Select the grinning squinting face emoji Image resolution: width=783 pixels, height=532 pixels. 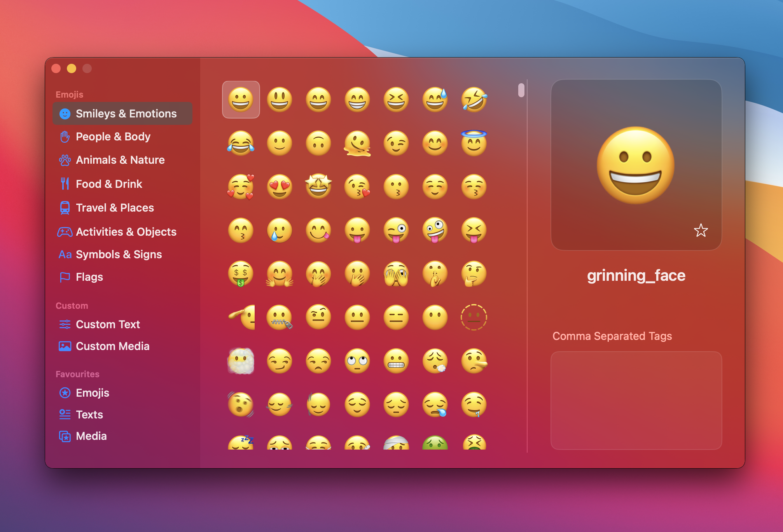pos(396,100)
